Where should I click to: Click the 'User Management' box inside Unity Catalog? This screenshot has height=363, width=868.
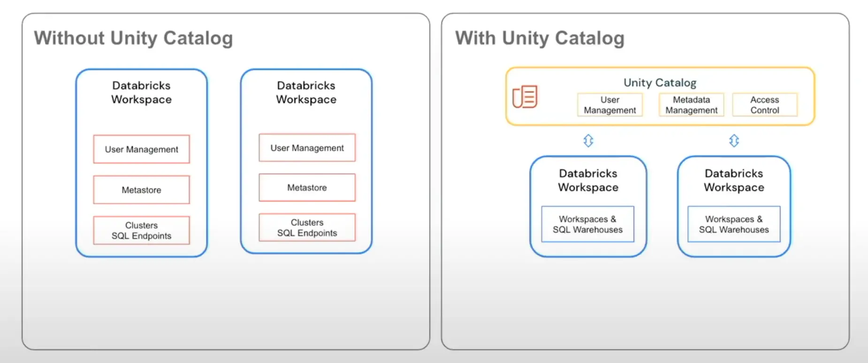coord(610,105)
